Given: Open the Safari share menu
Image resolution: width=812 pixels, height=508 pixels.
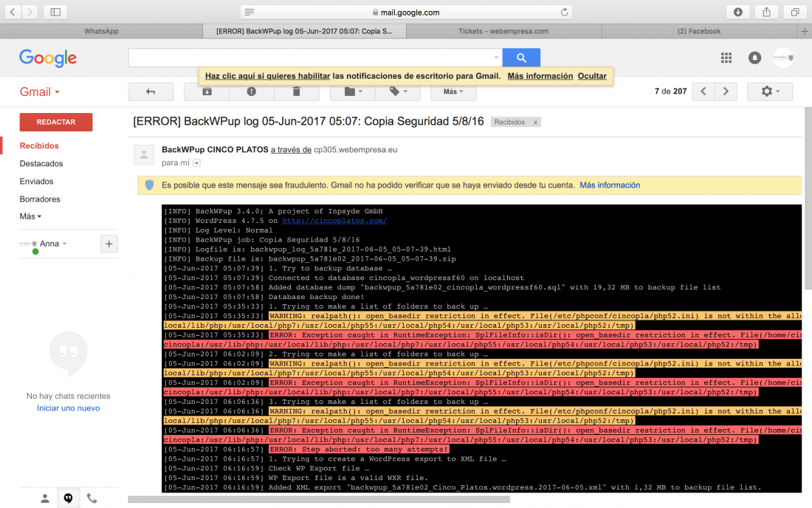Looking at the screenshot, I should (x=766, y=12).
